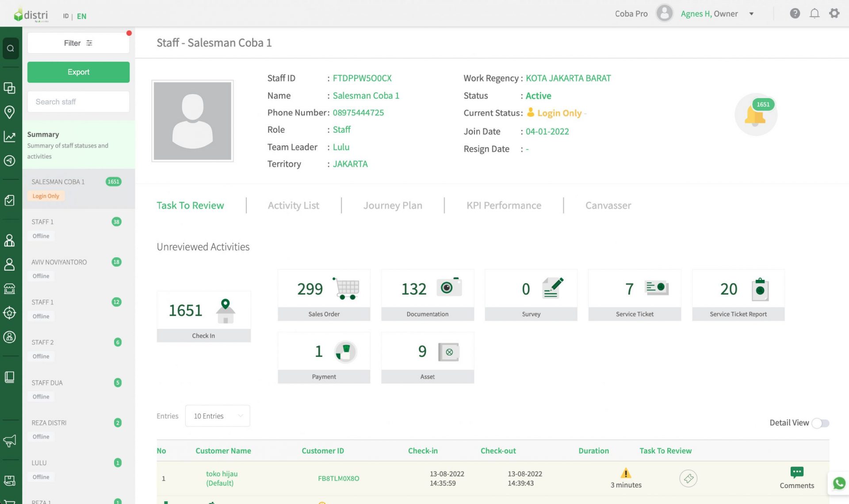This screenshot has width=849, height=504.
Task: Open the Agnes H, Owner account menu arrow
Action: pos(751,14)
